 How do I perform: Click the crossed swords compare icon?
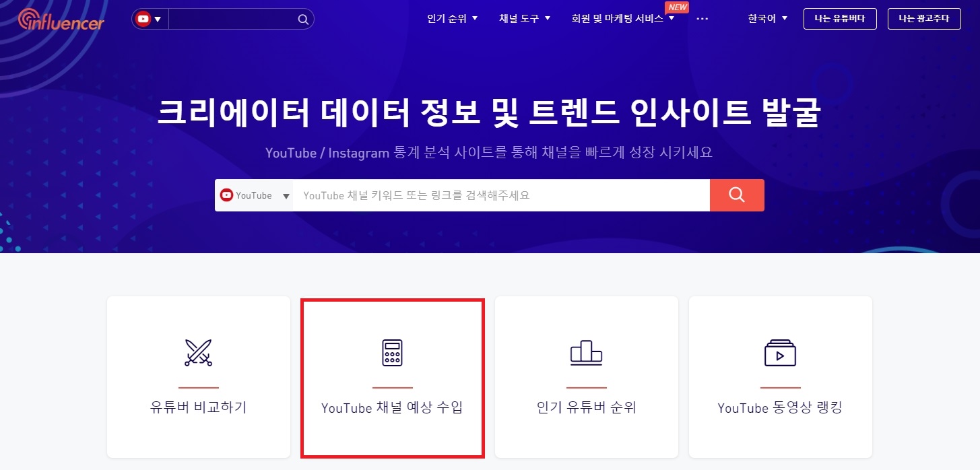[198, 353]
